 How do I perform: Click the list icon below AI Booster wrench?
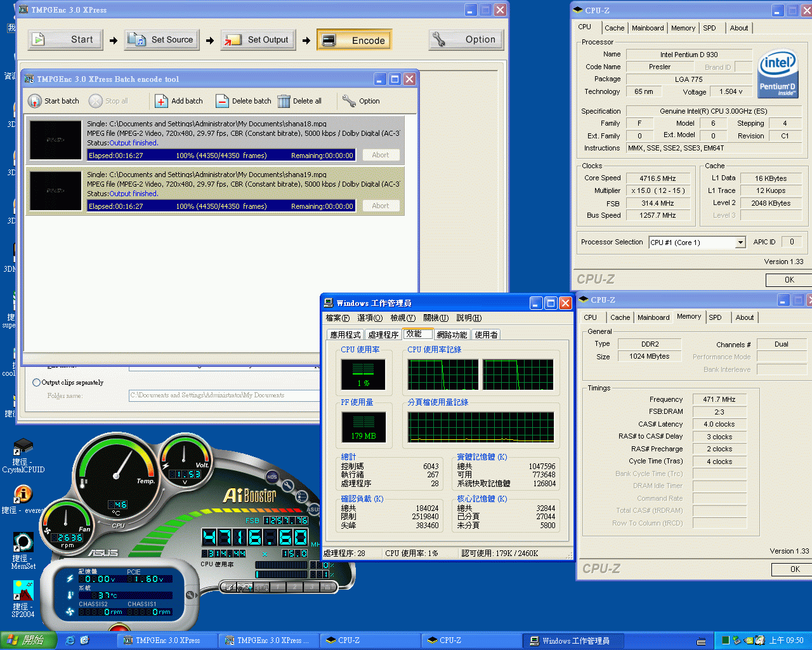[x=301, y=496]
